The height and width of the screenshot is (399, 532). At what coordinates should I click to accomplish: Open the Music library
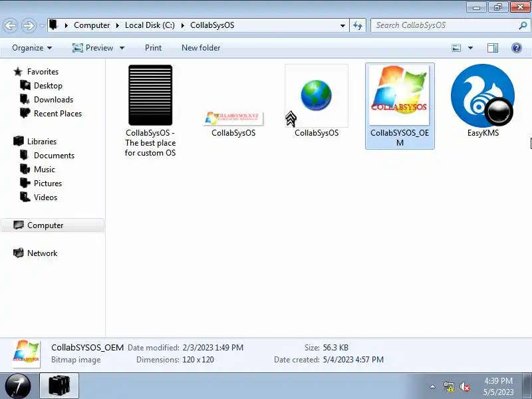[45, 170]
